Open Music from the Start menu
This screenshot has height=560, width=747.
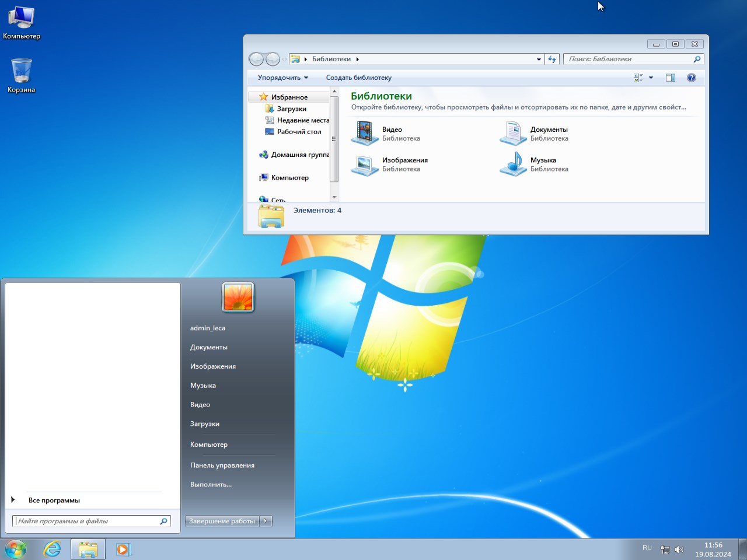click(x=203, y=386)
